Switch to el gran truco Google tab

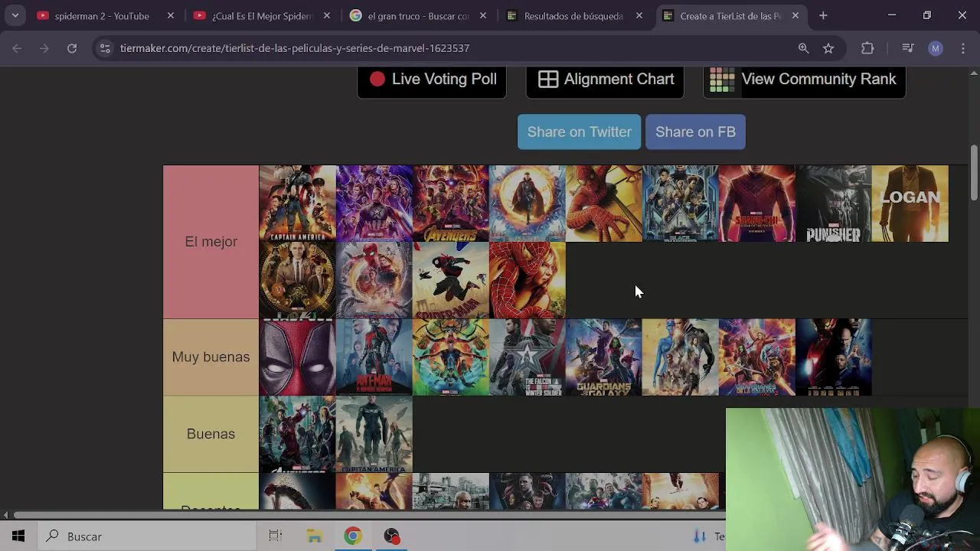[419, 15]
